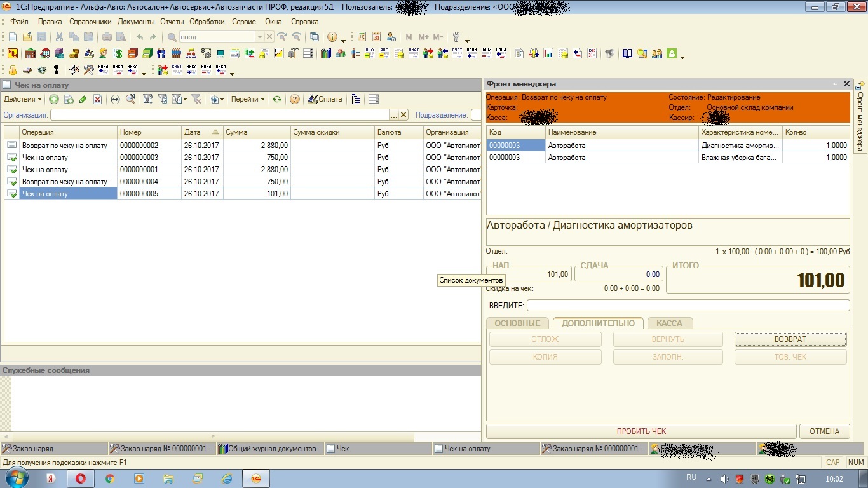Viewport: 868px width, 488px height.
Task: Click the Оплата toolbar button
Action: pos(325,99)
